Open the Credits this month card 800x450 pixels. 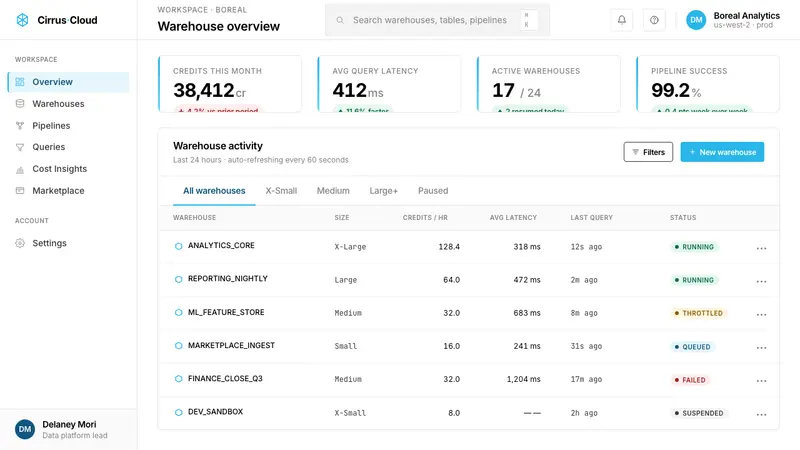230,84
